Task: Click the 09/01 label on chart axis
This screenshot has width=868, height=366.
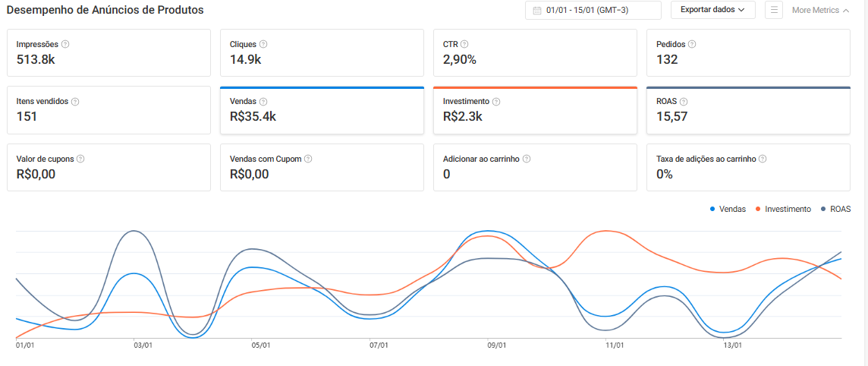Action: [x=497, y=345]
